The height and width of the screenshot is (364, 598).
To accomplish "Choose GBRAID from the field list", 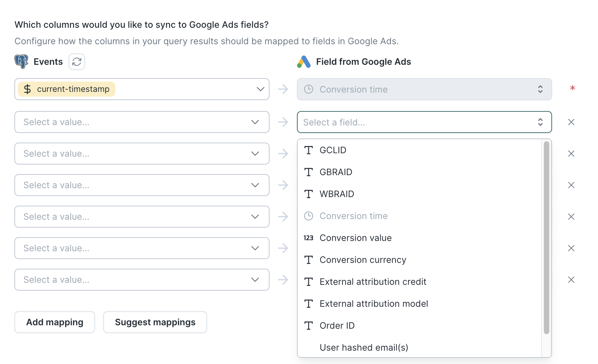I will pos(419,172).
